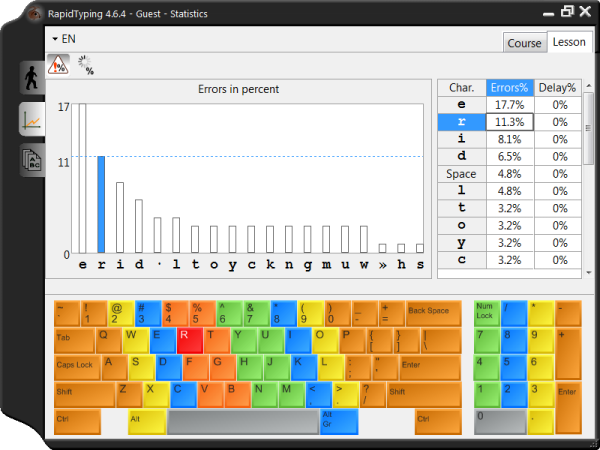
Task: Click the Back Space key
Action: (x=434, y=313)
